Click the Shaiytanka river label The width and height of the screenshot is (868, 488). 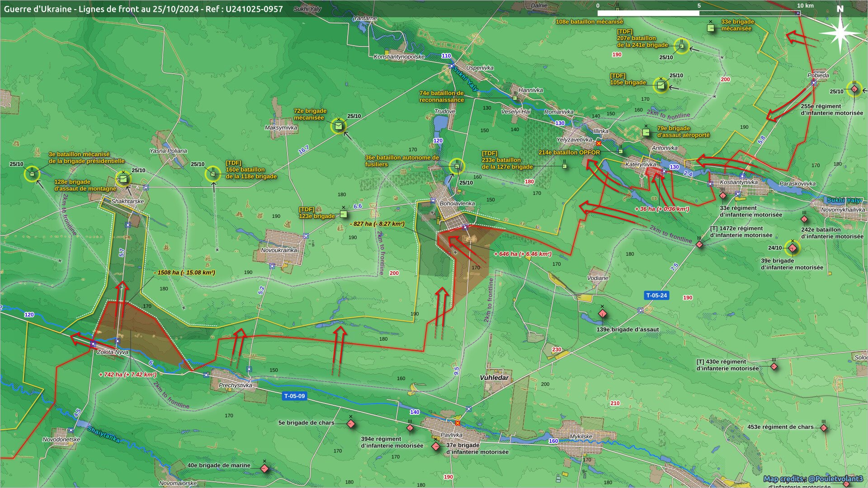click(x=104, y=434)
